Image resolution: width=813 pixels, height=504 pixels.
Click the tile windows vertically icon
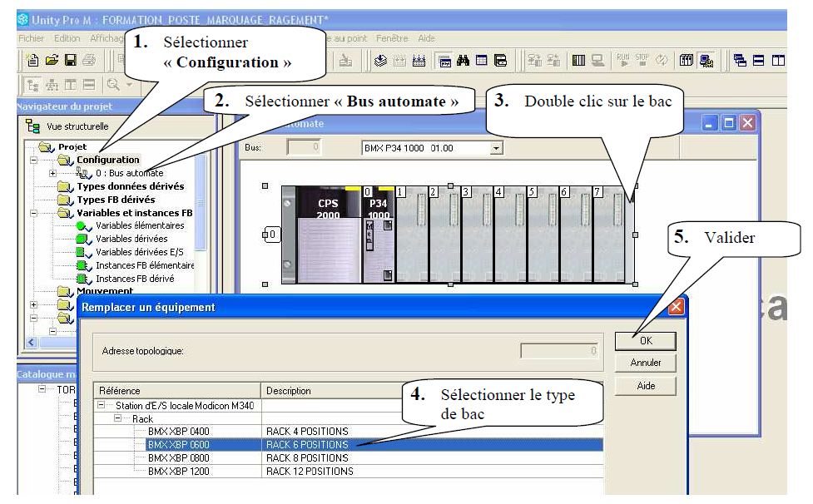(x=778, y=61)
